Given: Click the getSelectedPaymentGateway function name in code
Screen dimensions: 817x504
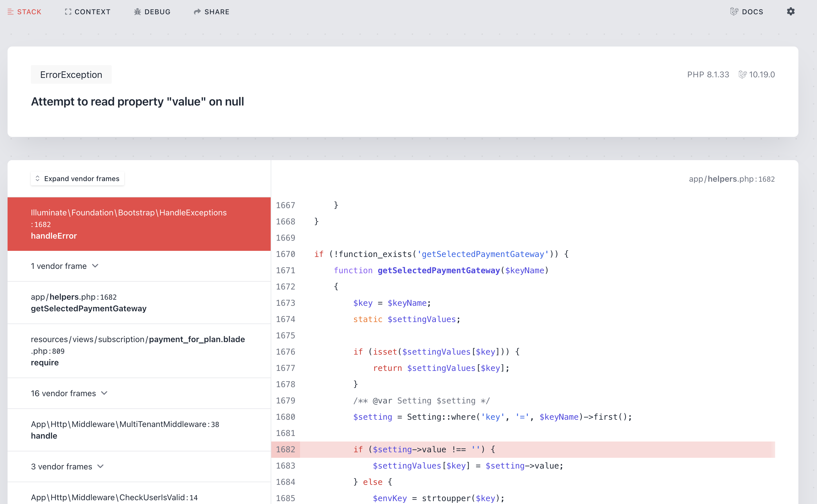Looking at the screenshot, I should pyautogui.click(x=439, y=270).
